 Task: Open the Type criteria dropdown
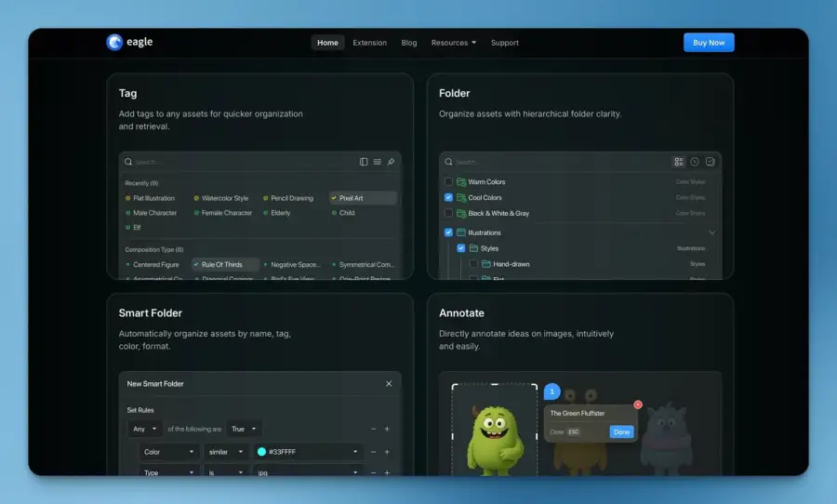[x=168, y=471]
